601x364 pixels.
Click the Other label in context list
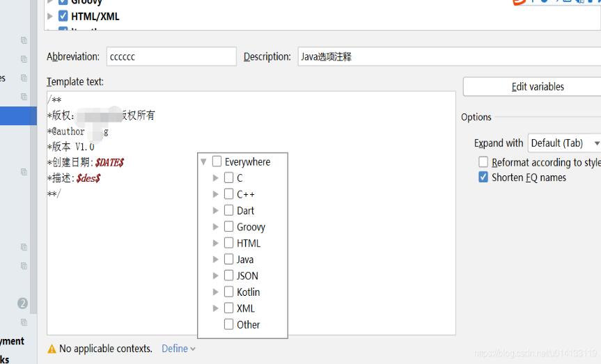coord(248,324)
